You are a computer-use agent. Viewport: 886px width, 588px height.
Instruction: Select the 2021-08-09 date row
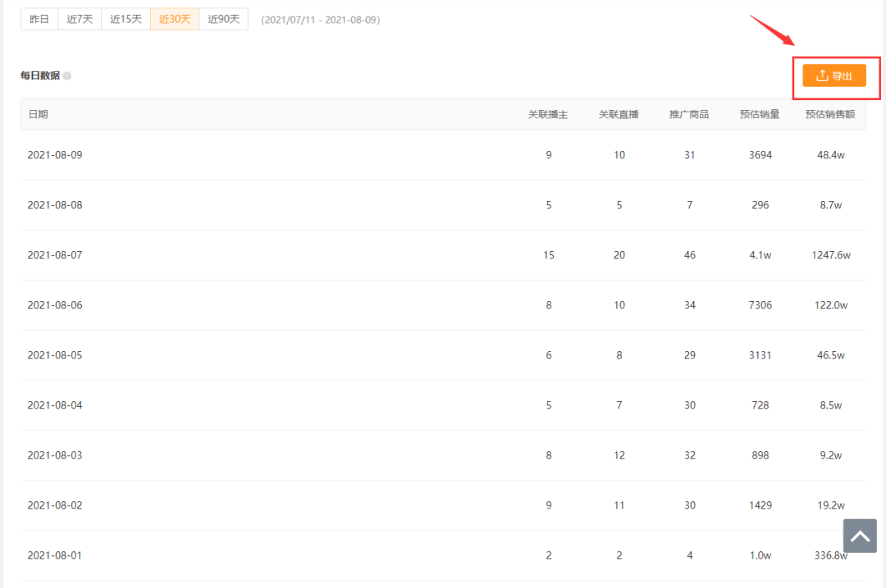click(x=55, y=155)
